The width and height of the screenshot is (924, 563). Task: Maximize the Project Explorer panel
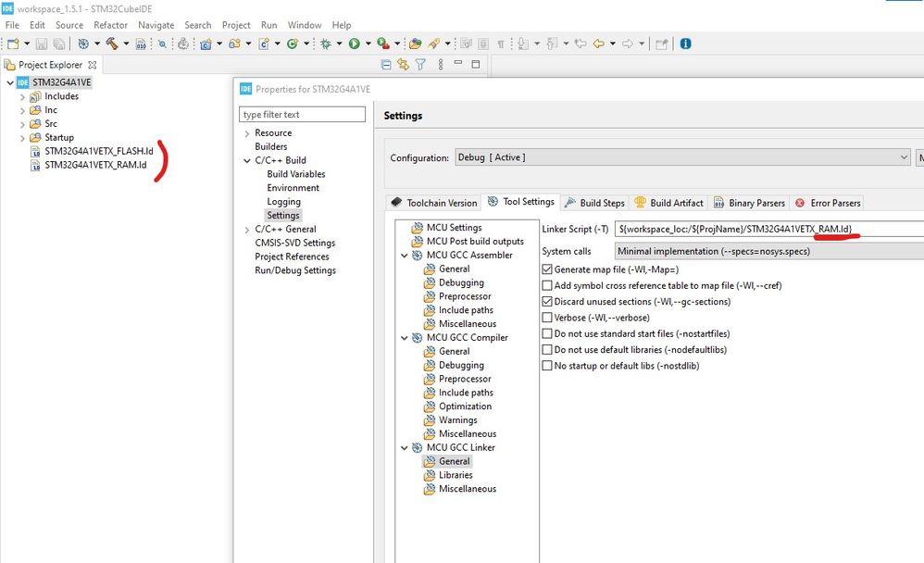pos(476,64)
